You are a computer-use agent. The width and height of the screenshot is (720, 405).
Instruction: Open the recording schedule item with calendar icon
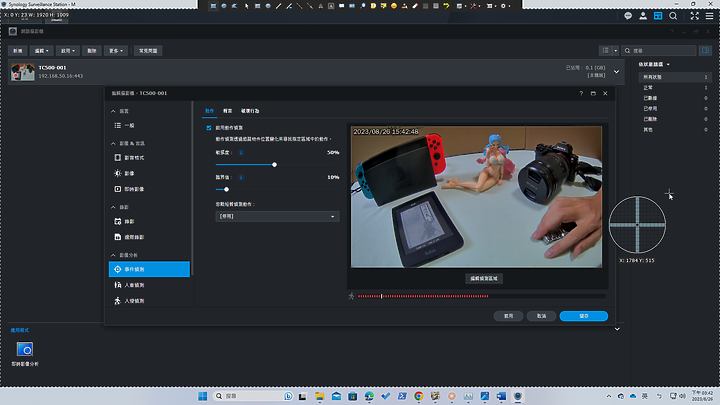149,221
